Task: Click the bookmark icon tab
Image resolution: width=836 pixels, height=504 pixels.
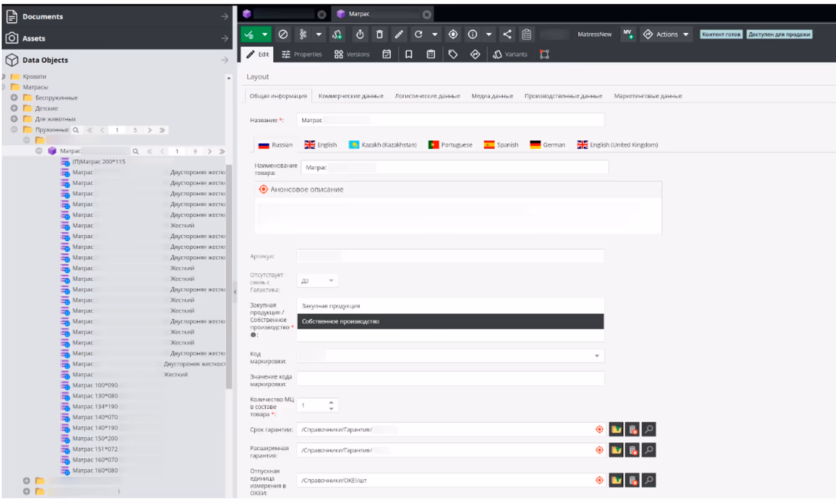Action: point(409,54)
